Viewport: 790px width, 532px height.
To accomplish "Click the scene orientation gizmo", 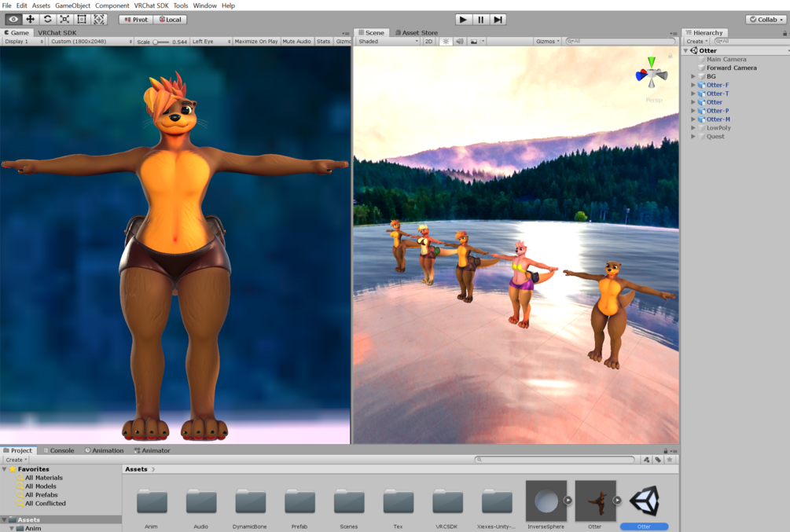I will click(x=652, y=74).
